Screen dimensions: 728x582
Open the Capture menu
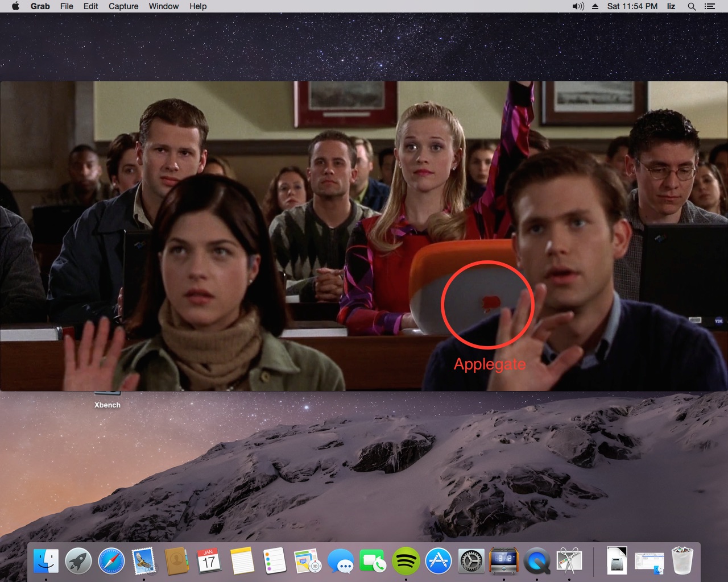[x=123, y=6]
